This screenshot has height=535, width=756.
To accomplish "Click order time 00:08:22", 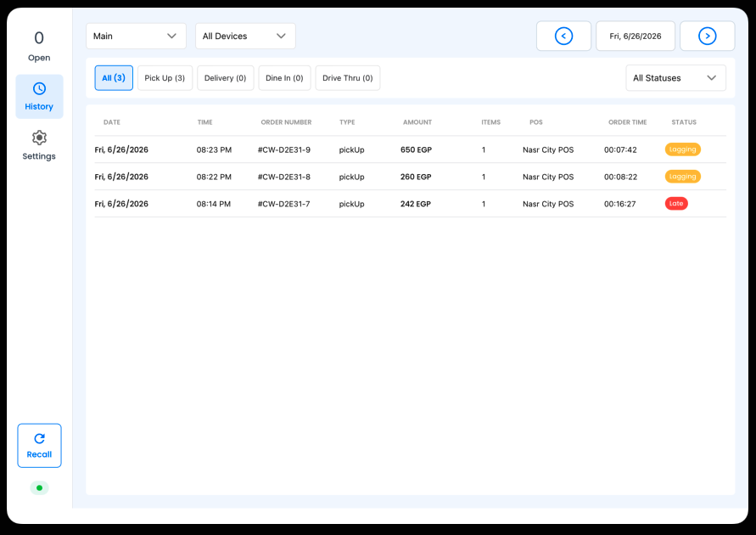I will point(620,177).
